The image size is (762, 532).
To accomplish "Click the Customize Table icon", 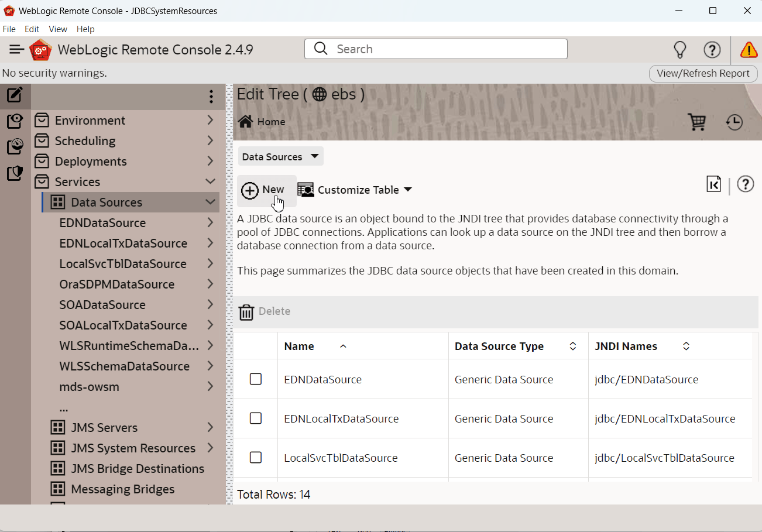I will point(306,190).
